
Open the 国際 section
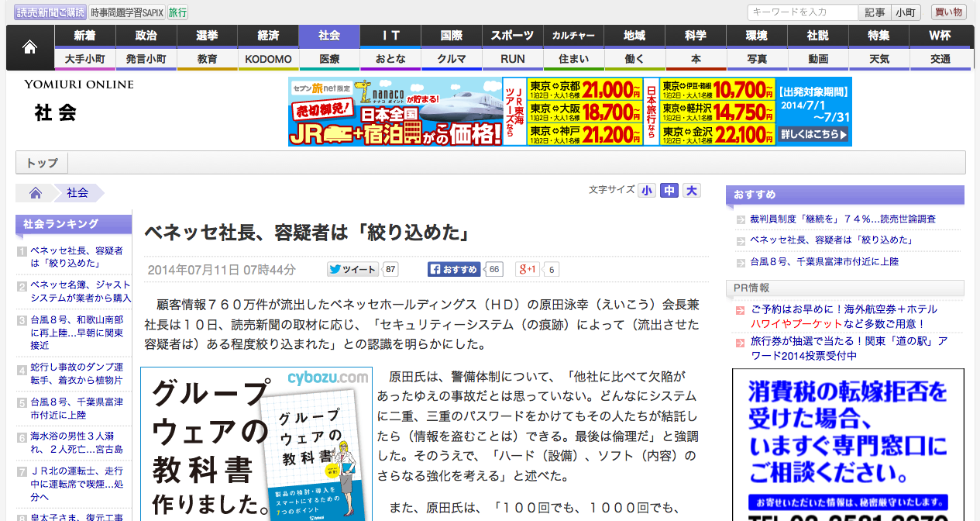452,36
